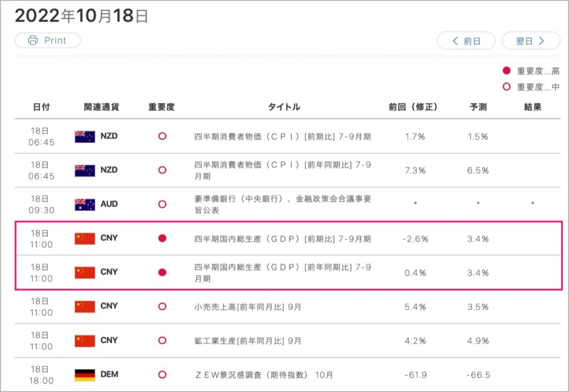
Task: Click the 18日 09:30 date cell
Action: coord(41,204)
